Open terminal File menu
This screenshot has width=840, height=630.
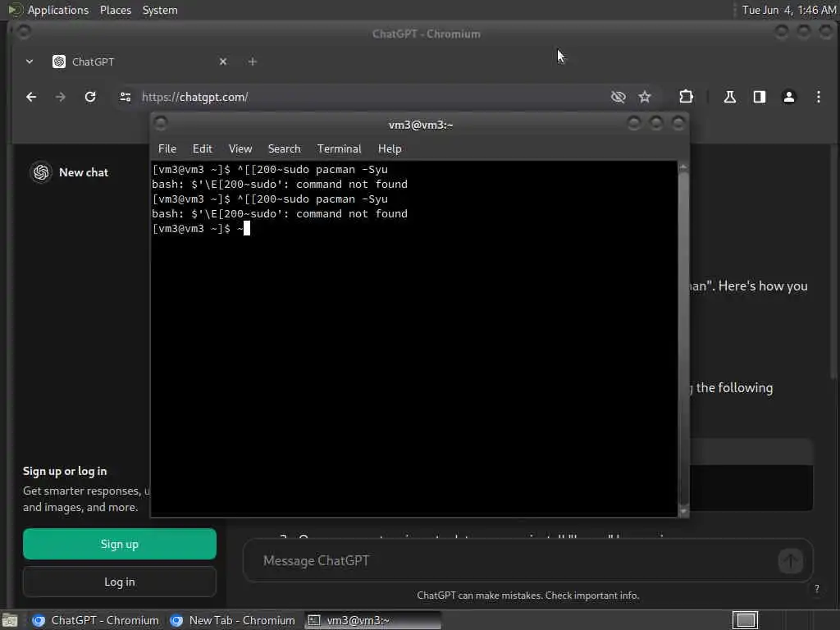click(x=167, y=149)
